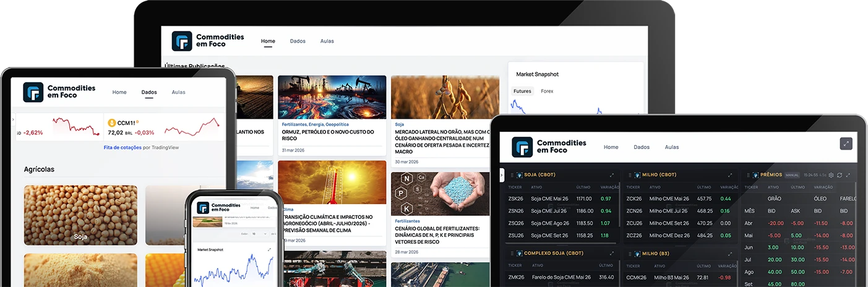Select the ZSU26 Soja CME Set 26 row
Screen dimensions: 868x287
(561, 236)
